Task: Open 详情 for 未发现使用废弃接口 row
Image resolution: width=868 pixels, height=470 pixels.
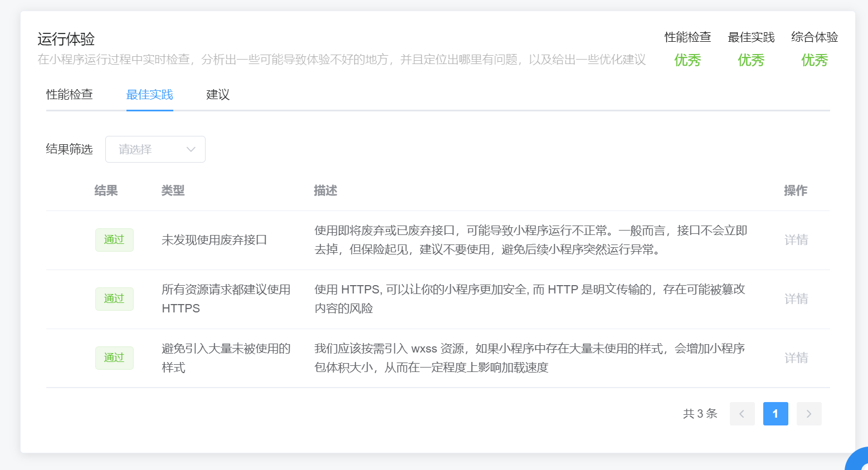Action: [x=796, y=240]
